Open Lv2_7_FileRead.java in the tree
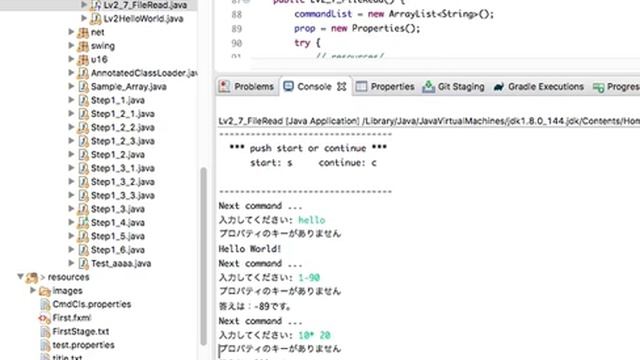The width and height of the screenshot is (640, 360). point(145,5)
